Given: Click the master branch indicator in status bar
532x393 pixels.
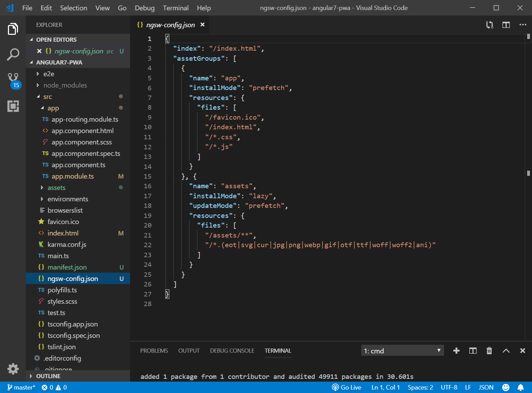Looking at the screenshot, I should [21, 387].
